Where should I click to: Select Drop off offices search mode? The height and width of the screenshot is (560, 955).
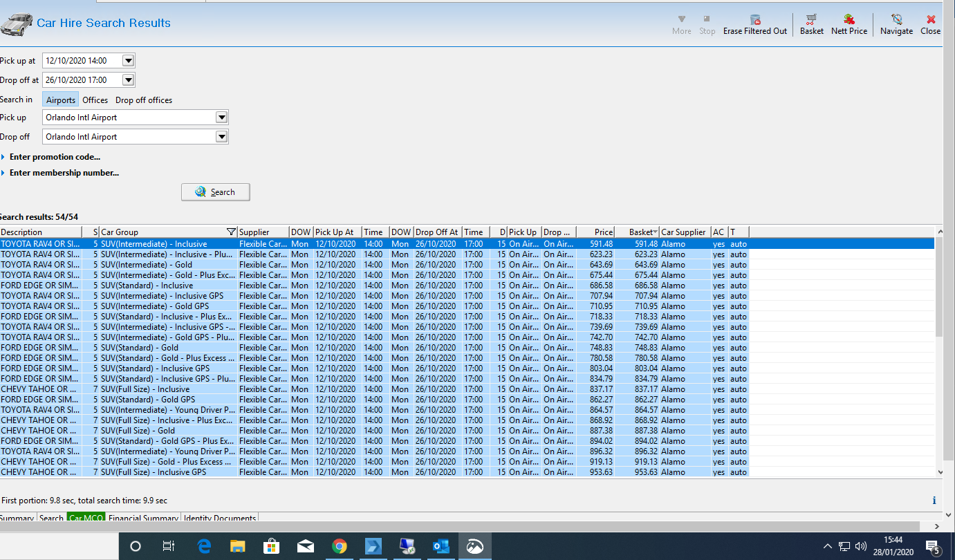point(144,100)
